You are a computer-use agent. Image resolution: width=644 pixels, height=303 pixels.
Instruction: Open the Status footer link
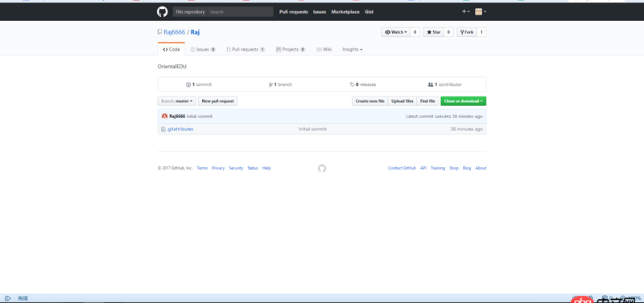click(253, 168)
